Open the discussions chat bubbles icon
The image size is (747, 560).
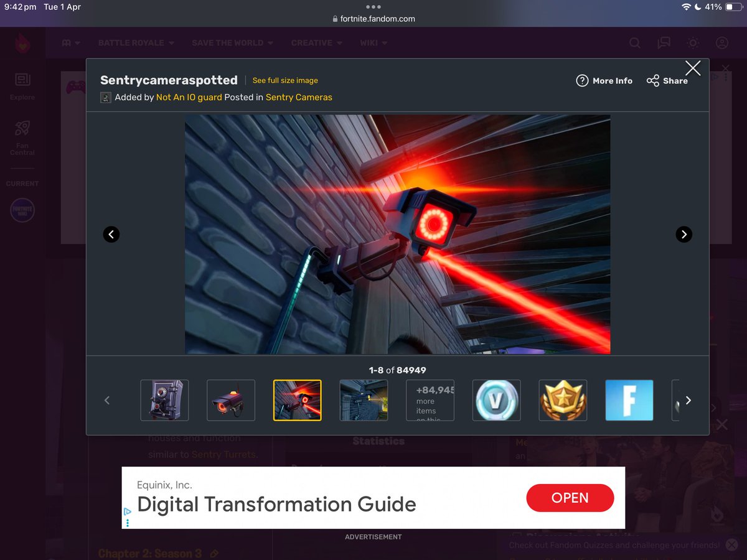(x=664, y=43)
